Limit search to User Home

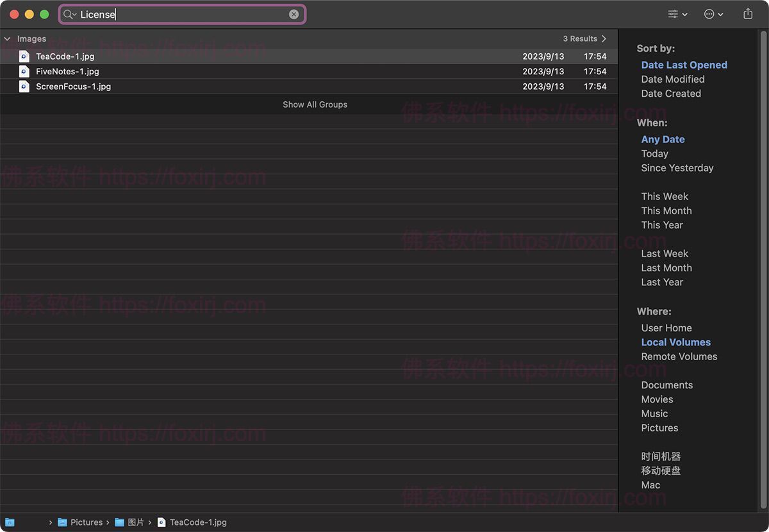tap(666, 328)
